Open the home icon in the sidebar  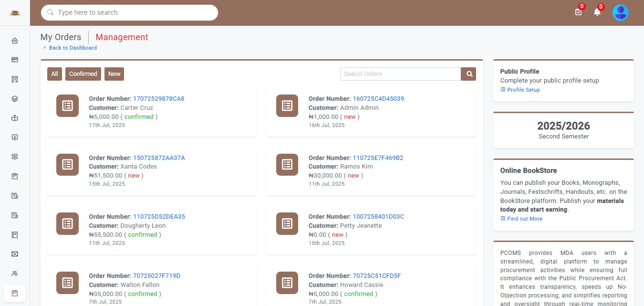(x=15, y=41)
